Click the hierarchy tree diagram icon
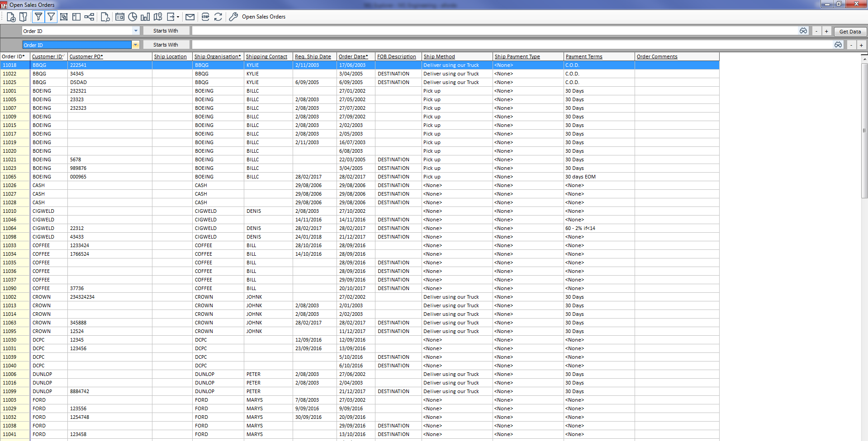 click(x=89, y=17)
